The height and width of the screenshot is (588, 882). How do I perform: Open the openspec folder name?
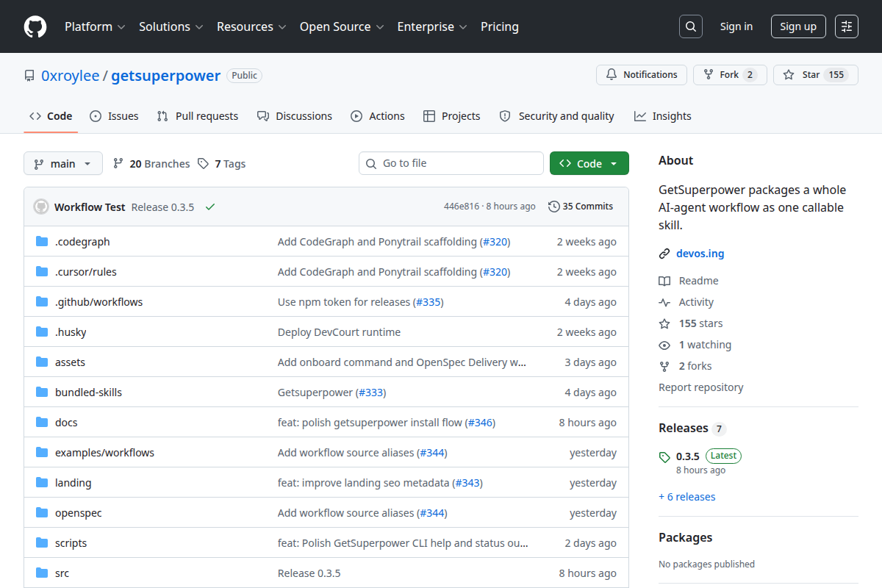(x=79, y=513)
